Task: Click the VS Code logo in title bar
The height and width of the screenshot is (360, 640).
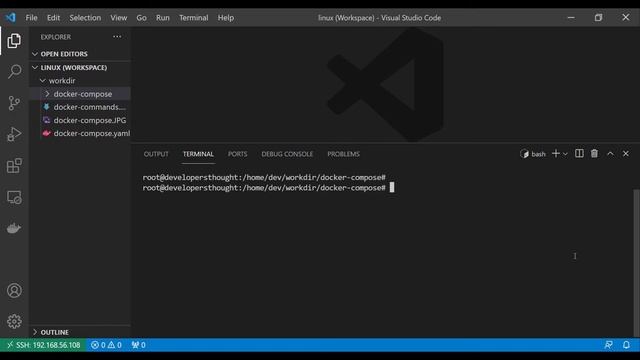Action: point(11,18)
